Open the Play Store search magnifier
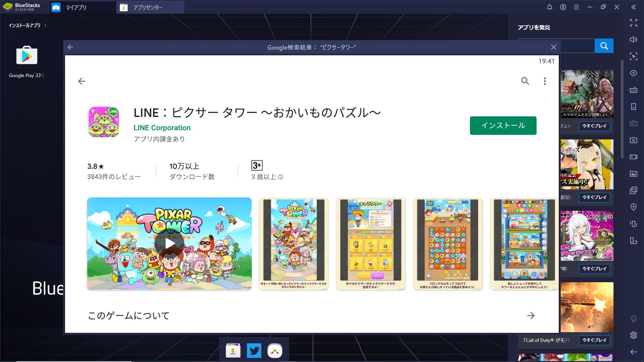Image resolution: width=644 pixels, height=362 pixels. [525, 81]
